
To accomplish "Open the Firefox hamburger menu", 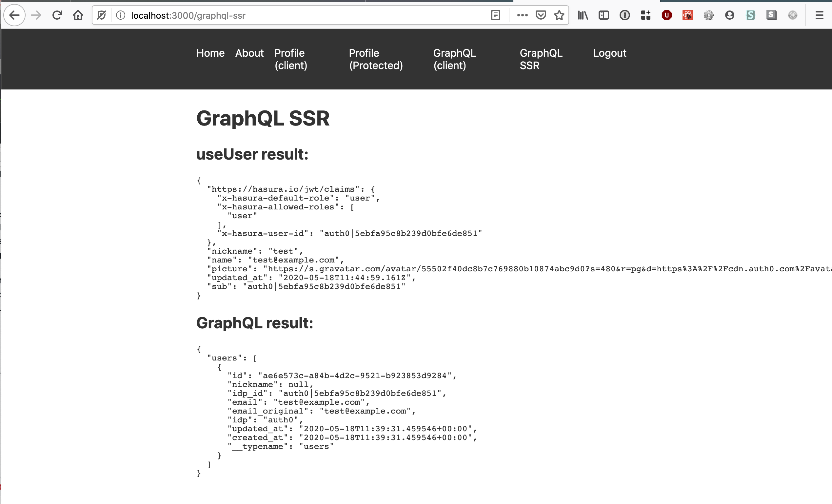I will (819, 15).
